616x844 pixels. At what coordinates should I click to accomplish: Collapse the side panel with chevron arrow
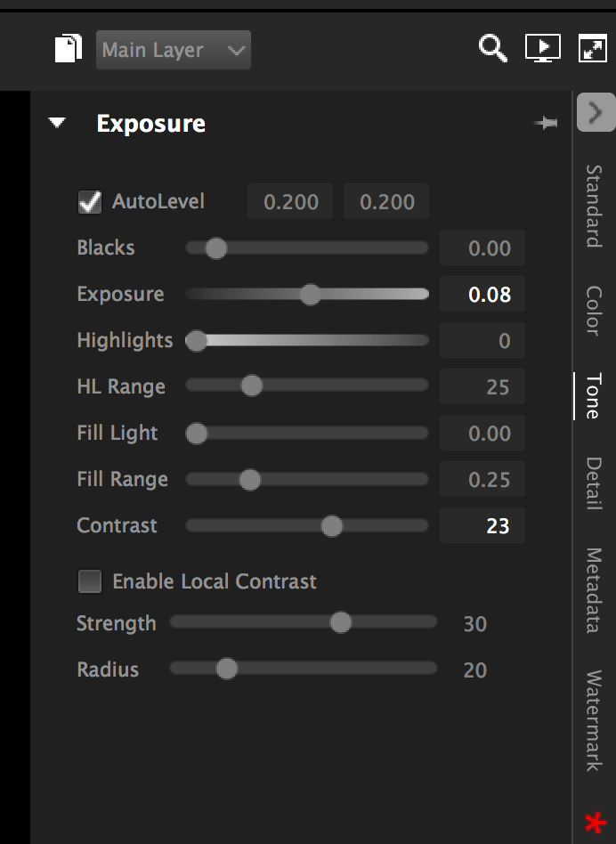coord(596,113)
